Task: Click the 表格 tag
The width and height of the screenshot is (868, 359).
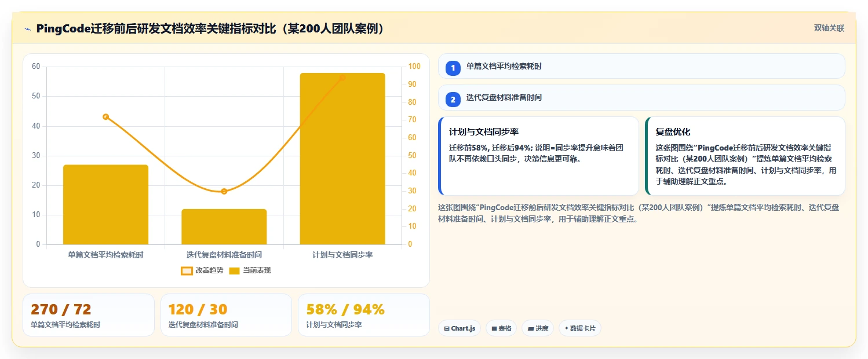Action: (x=501, y=328)
